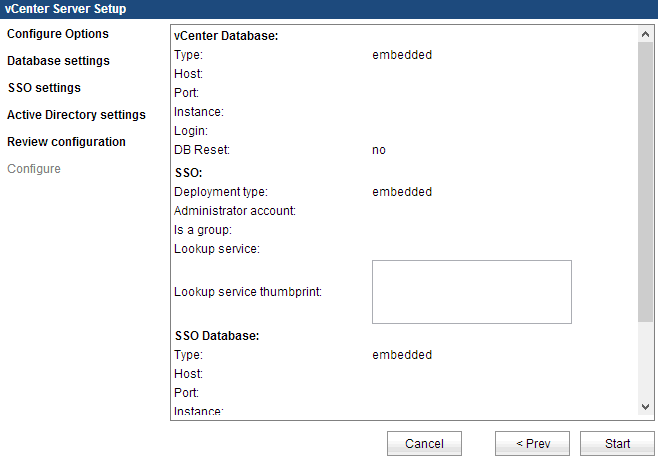658x459 pixels.
Task: Click the Login label under vCenter Database
Action: coord(191,131)
